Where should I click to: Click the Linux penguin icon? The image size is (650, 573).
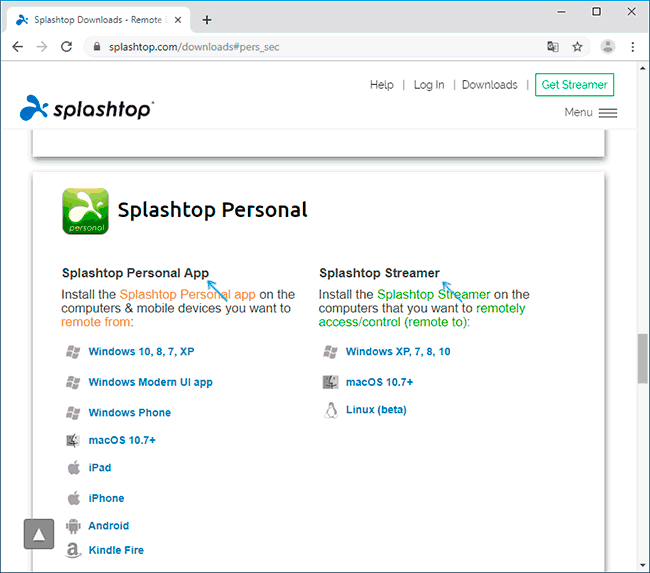331,410
